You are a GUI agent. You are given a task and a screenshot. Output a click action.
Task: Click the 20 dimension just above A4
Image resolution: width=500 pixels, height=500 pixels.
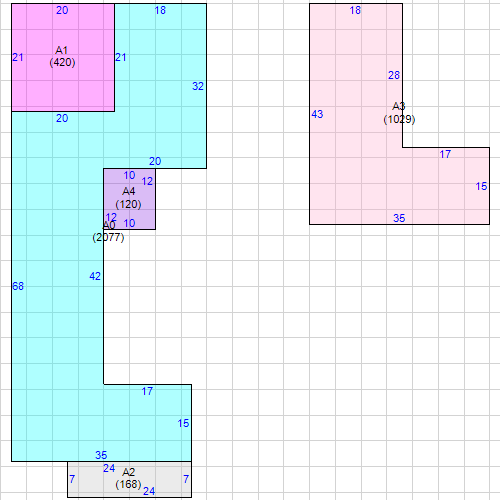coord(155,161)
